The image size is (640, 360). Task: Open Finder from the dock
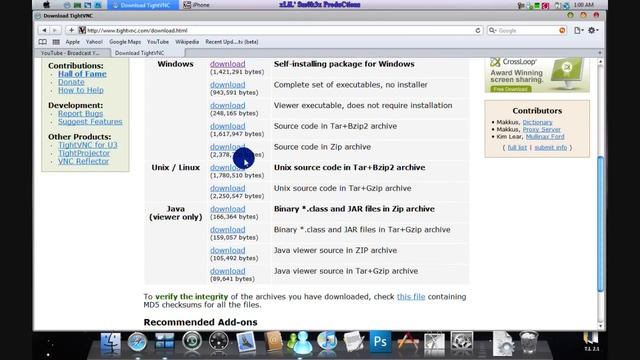[x=111, y=342]
